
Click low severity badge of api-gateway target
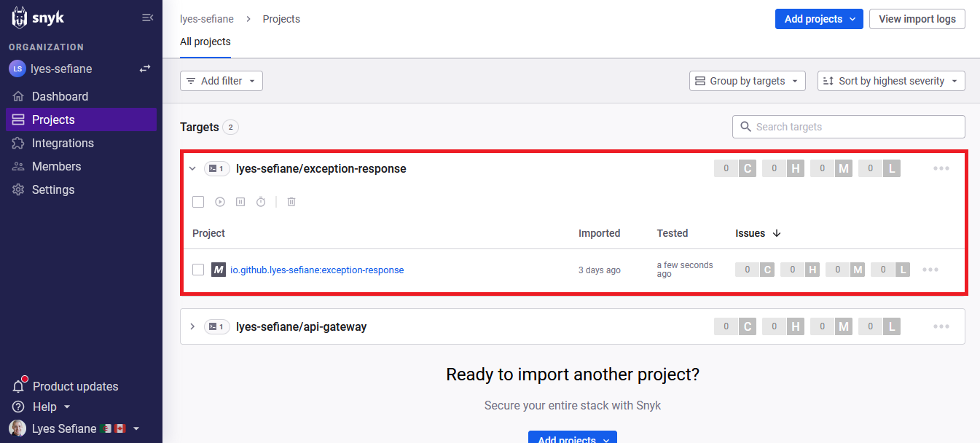click(x=879, y=326)
